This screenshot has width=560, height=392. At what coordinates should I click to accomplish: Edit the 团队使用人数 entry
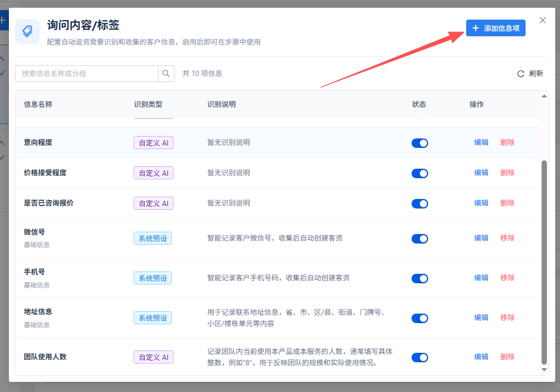(x=481, y=356)
